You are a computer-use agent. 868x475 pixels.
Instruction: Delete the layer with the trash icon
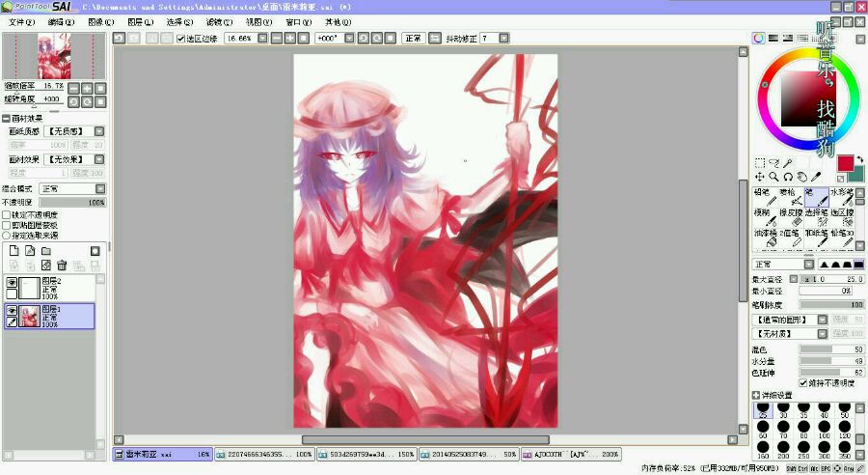tap(62, 265)
